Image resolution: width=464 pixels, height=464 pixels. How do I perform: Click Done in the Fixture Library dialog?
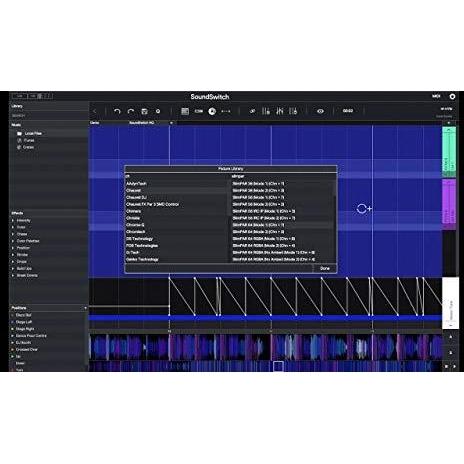tap(325, 268)
